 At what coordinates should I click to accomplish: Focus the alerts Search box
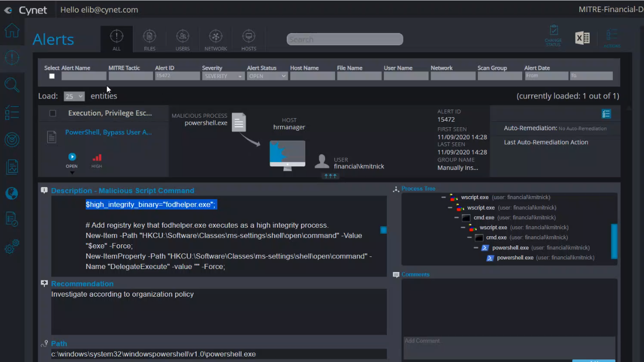345,39
